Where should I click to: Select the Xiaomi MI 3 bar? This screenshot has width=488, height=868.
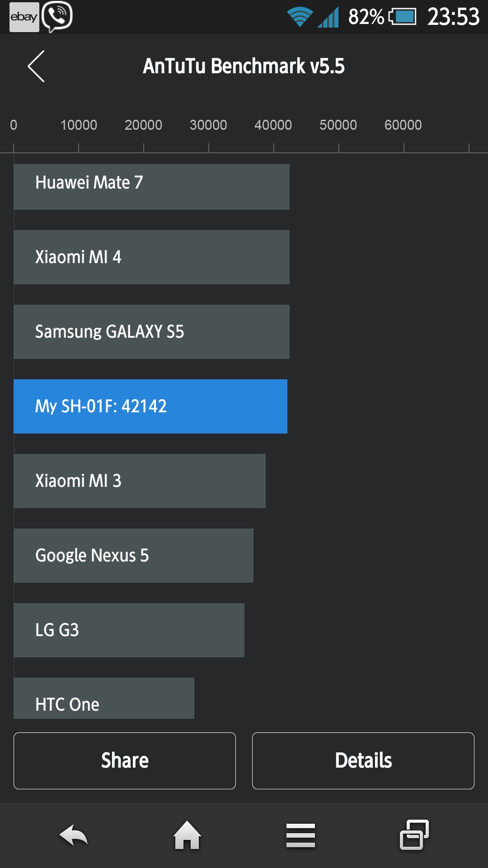pos(140,481)
